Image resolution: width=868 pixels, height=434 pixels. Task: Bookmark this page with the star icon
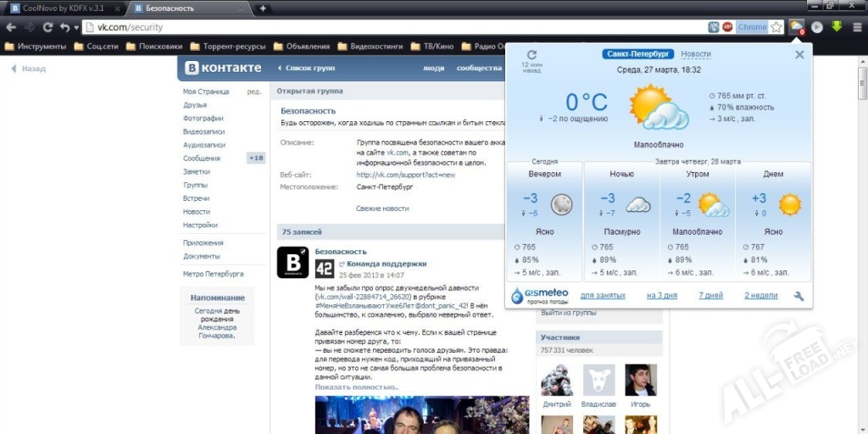coord(776,27)
